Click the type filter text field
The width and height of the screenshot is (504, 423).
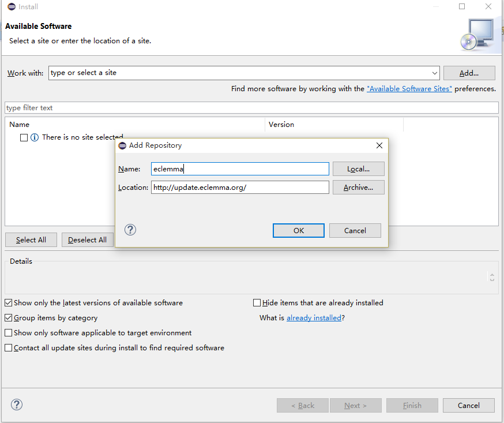pos(251,108)
